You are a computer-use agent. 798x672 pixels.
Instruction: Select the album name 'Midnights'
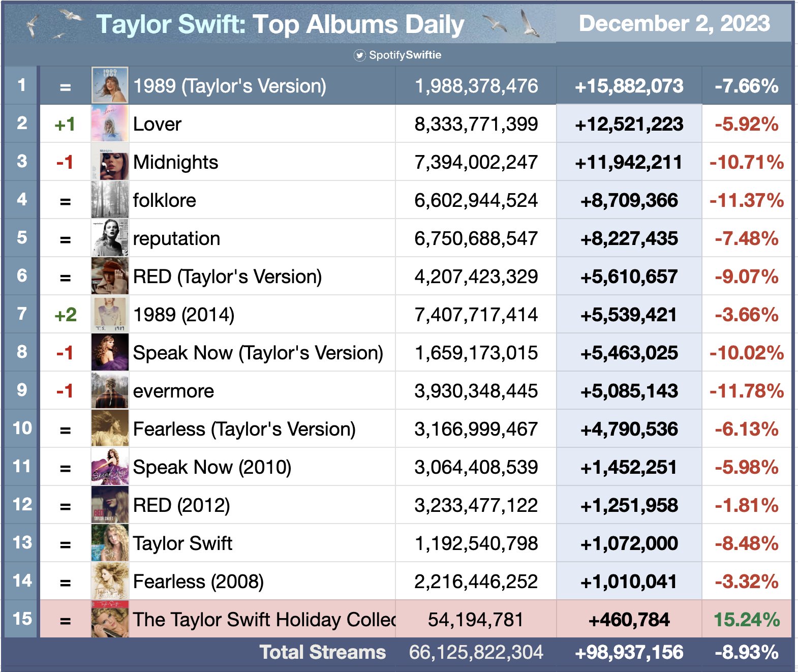[x=175, y=162]
